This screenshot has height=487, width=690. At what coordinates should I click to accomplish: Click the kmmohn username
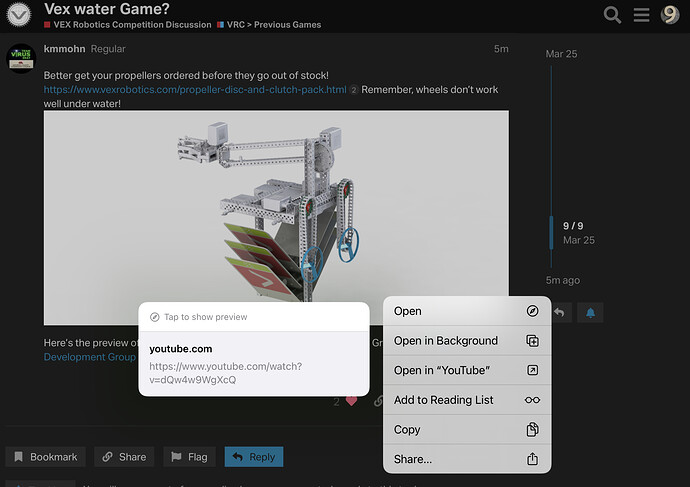click(x=64, y=49)
